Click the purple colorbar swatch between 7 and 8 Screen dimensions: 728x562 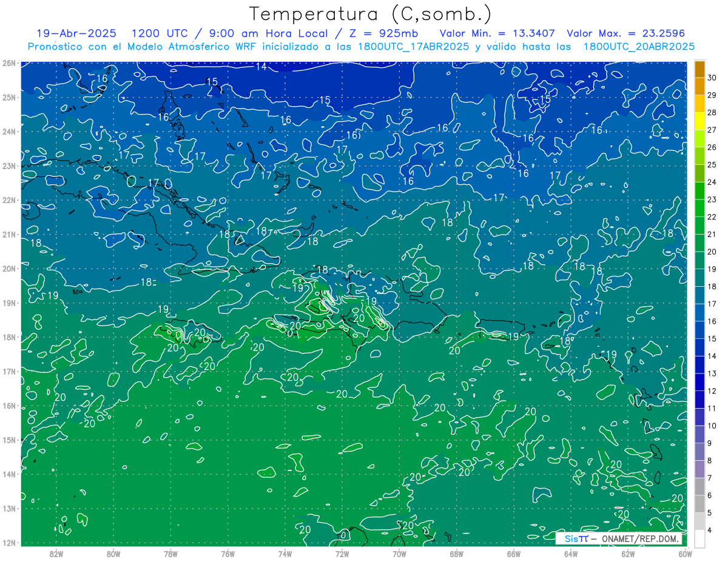coord(699,469)
